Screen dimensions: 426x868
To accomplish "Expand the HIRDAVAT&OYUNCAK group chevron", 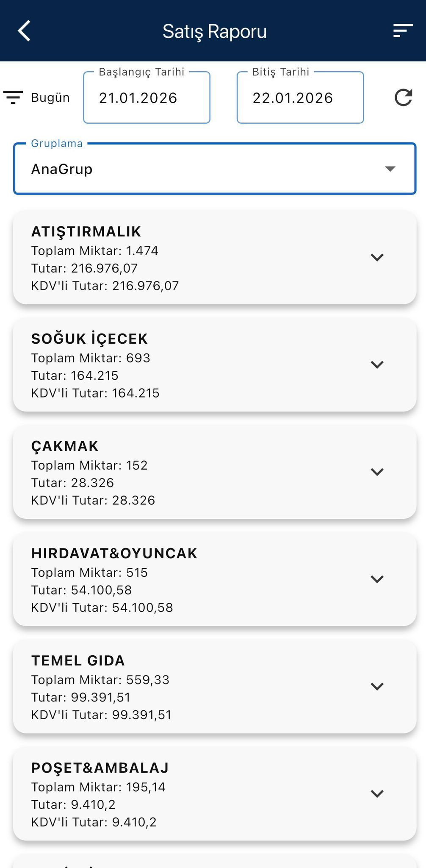I will coord(377,579).
